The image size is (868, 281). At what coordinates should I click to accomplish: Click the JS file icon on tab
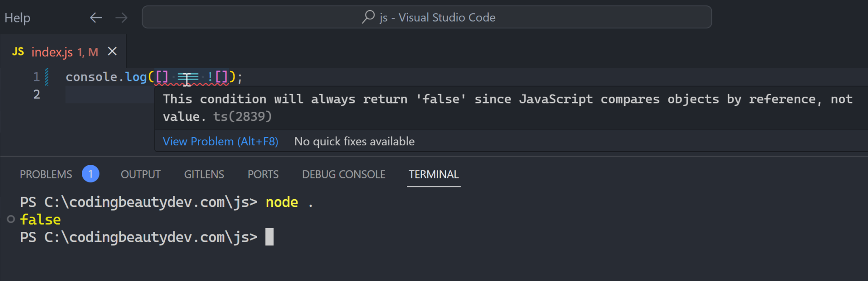pos(18,52)
